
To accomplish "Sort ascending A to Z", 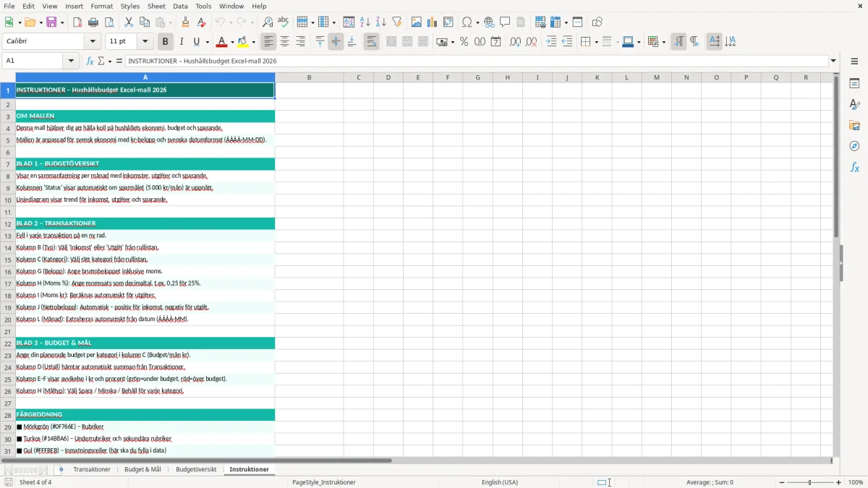I will pos(365,22).
